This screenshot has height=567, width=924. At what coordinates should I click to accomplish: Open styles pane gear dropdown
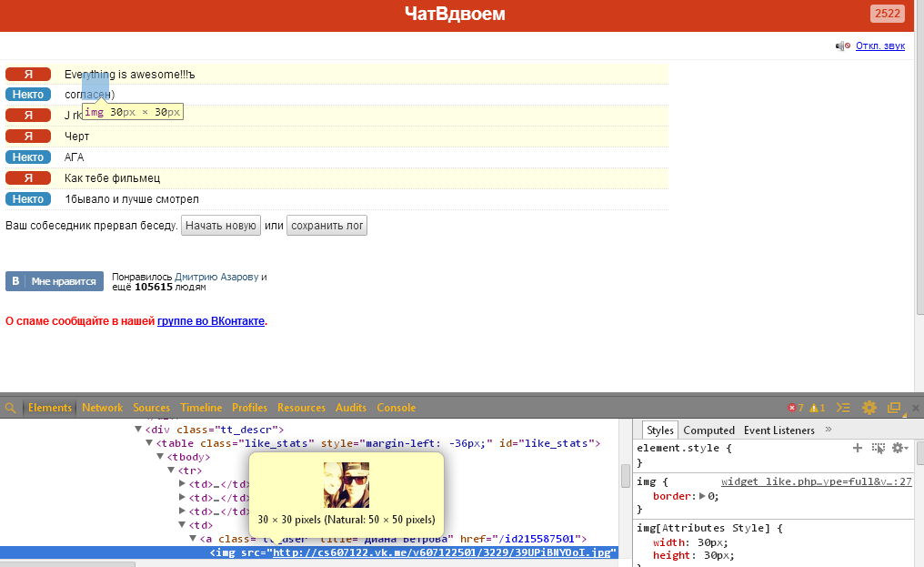tap(899, 448)
